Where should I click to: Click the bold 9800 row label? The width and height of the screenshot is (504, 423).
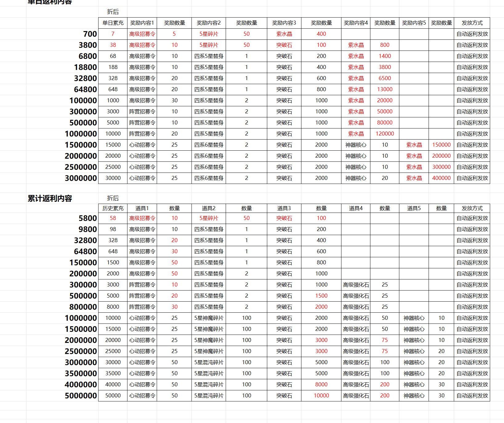pos(87,229)
